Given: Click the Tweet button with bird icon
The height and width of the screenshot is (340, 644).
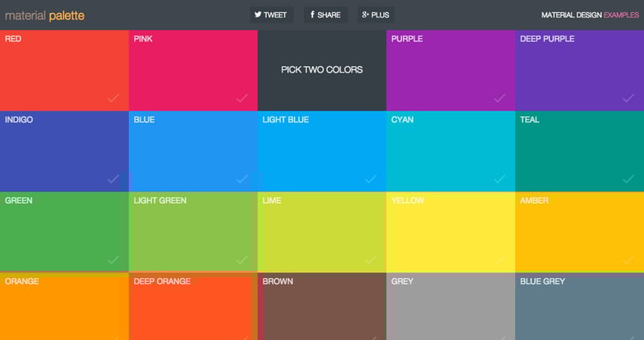Looking at the screenshot, I should 271,15.
